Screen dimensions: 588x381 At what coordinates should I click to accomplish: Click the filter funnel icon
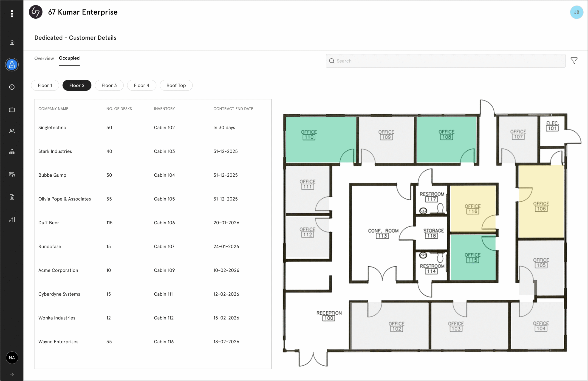pyautogui.click(x=574, y=61)
